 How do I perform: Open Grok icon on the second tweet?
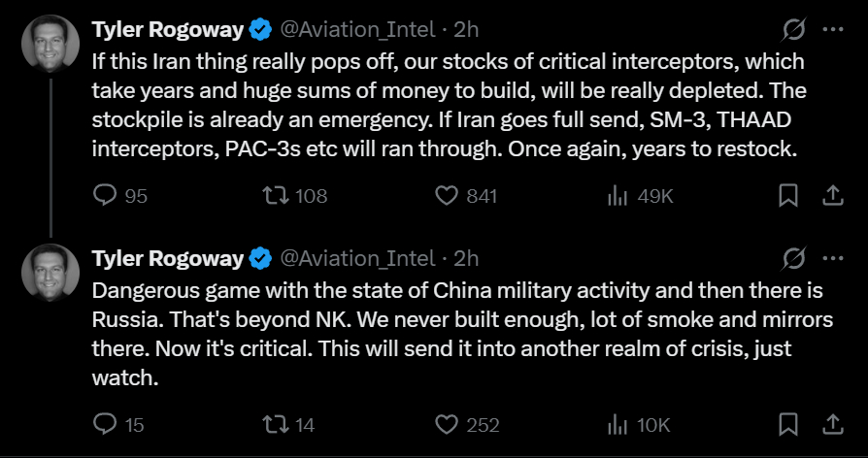point(793,258)
